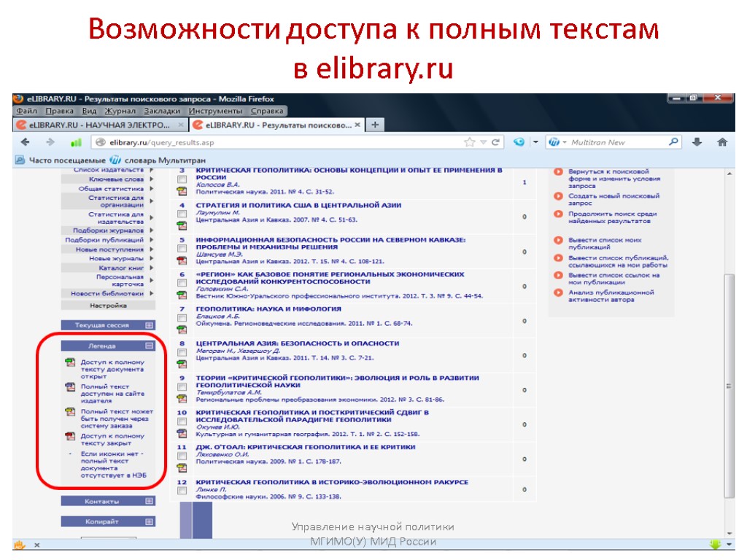Click the legend icon Доступ к полному тексту открыт

click(70, 362)
